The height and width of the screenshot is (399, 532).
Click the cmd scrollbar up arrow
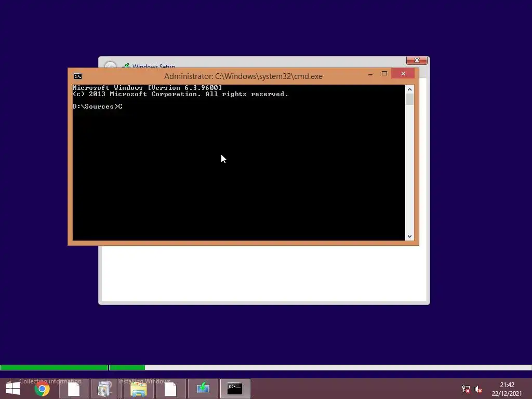(409, 89)
